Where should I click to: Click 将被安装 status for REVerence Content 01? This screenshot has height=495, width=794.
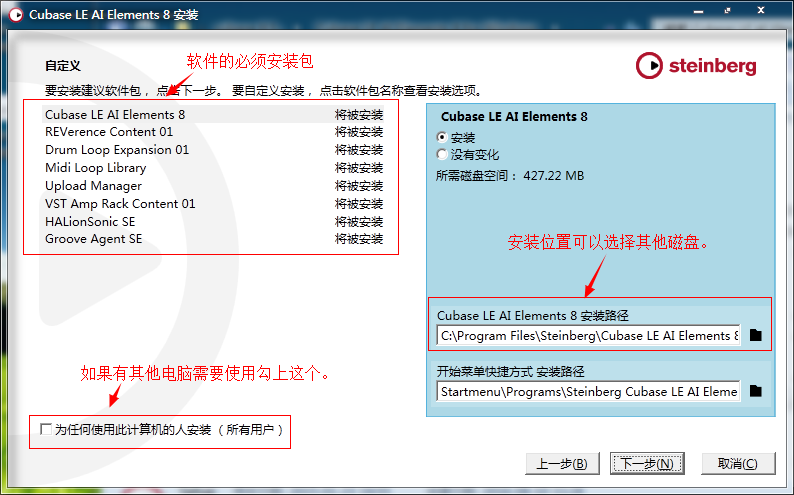[359, 132]
